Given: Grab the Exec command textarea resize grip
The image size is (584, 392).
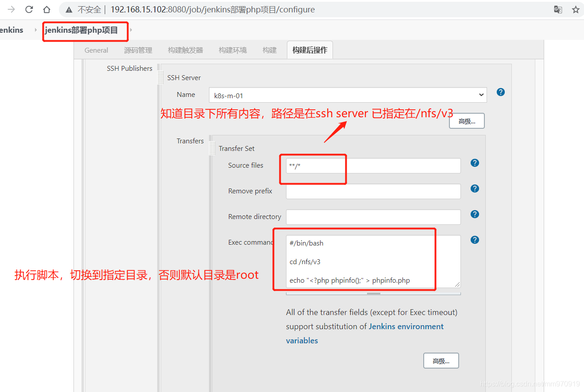Looking at the screenshot, I should pyautogui.click(x=457, y=284).
